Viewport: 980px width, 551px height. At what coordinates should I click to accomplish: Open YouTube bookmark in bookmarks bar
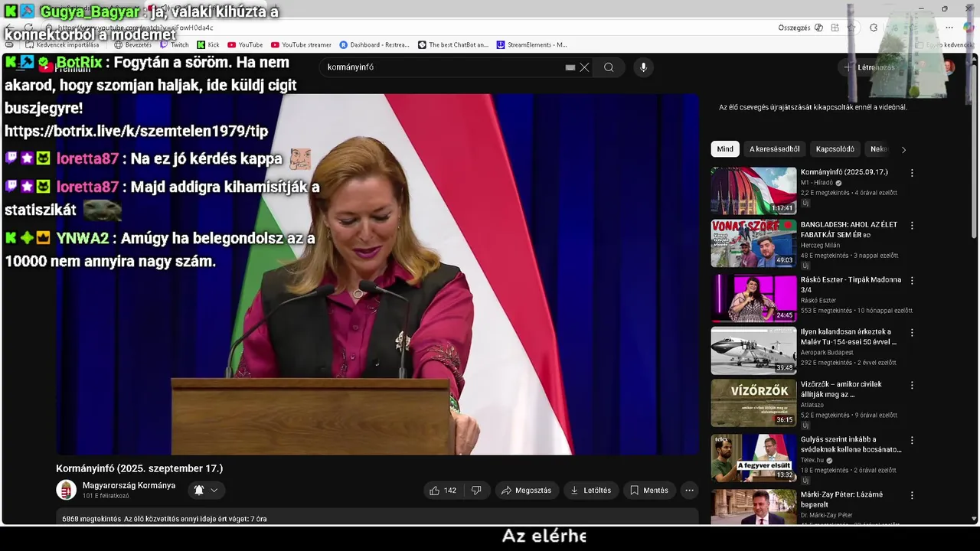[245, 44]
